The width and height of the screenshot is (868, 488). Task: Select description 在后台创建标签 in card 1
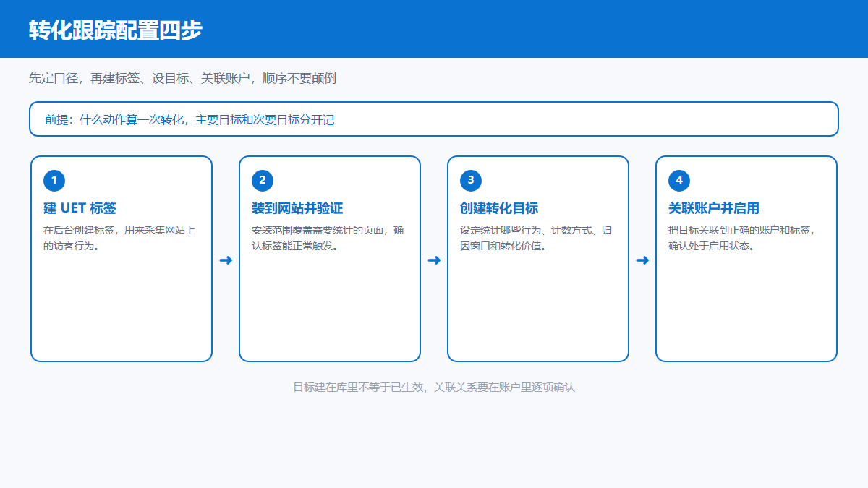tap(119, 238)
